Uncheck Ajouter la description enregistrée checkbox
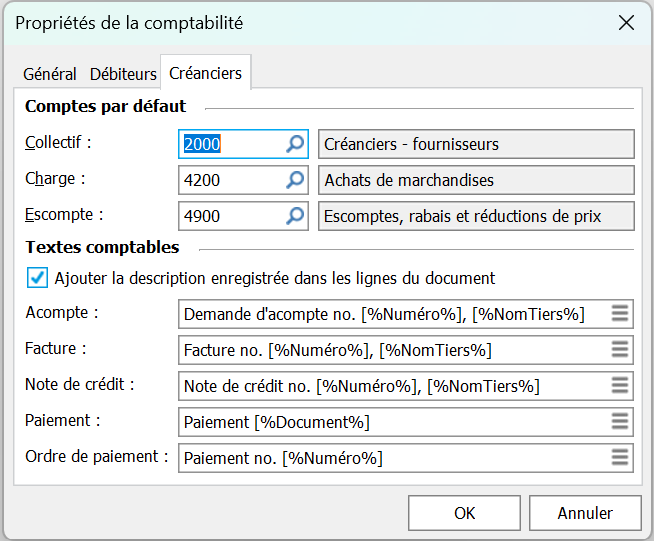 (36, 278)
